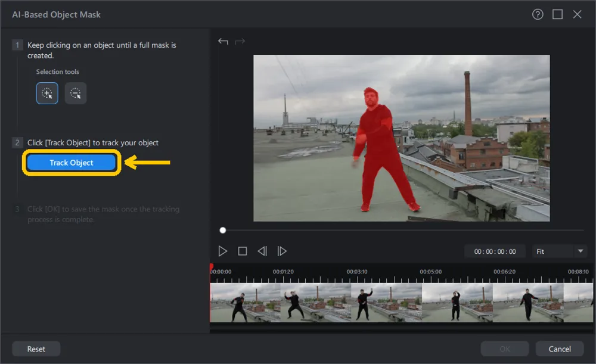
Task: Click the Reset button
Action: pyautogui.click(x=36, y=349)
